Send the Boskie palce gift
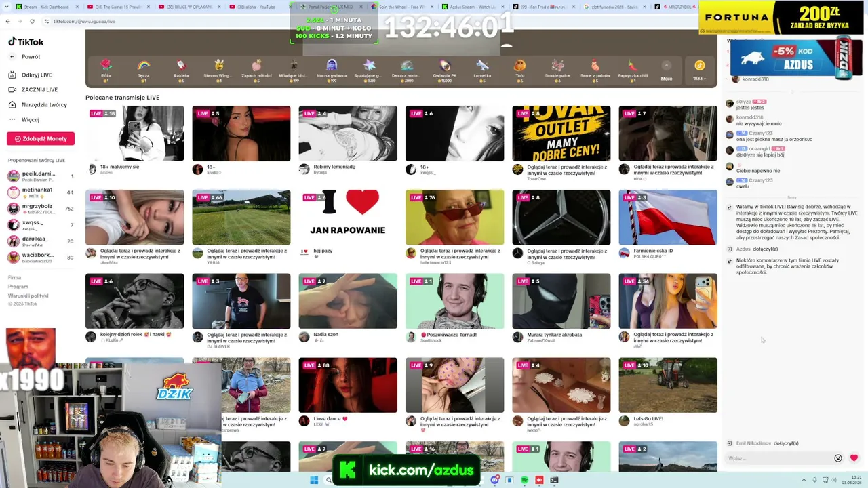 tap(557, 70)
